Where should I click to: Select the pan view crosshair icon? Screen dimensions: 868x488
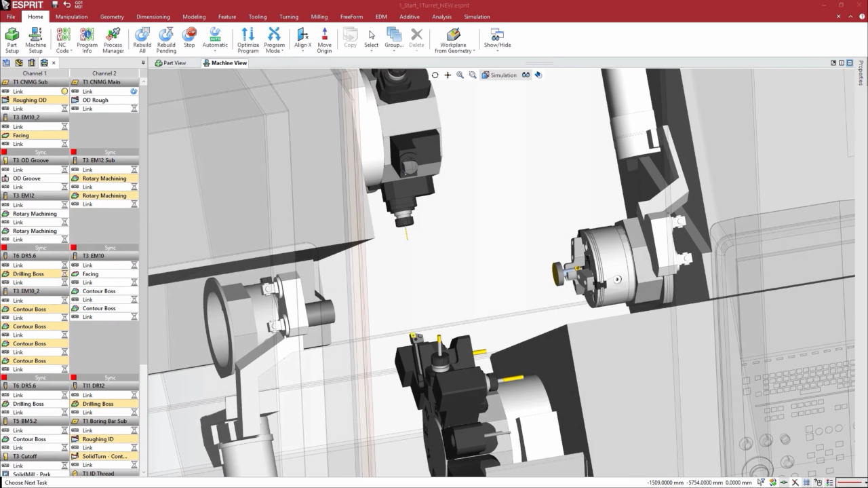[448, 75]
